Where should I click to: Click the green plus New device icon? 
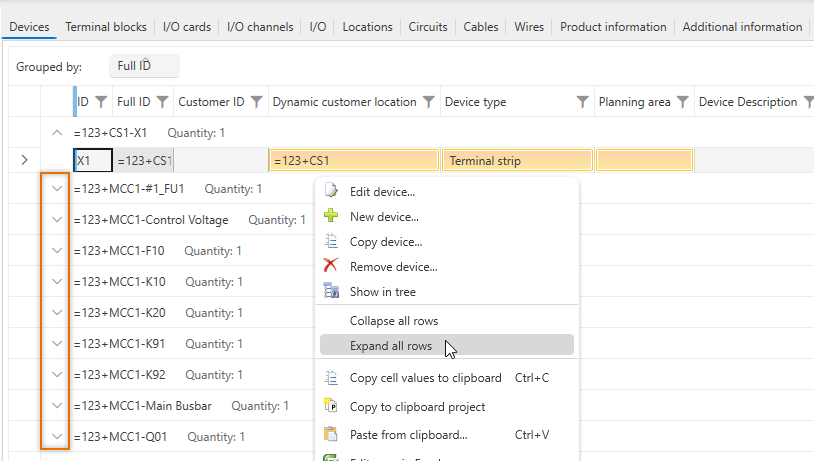point(331,216)
